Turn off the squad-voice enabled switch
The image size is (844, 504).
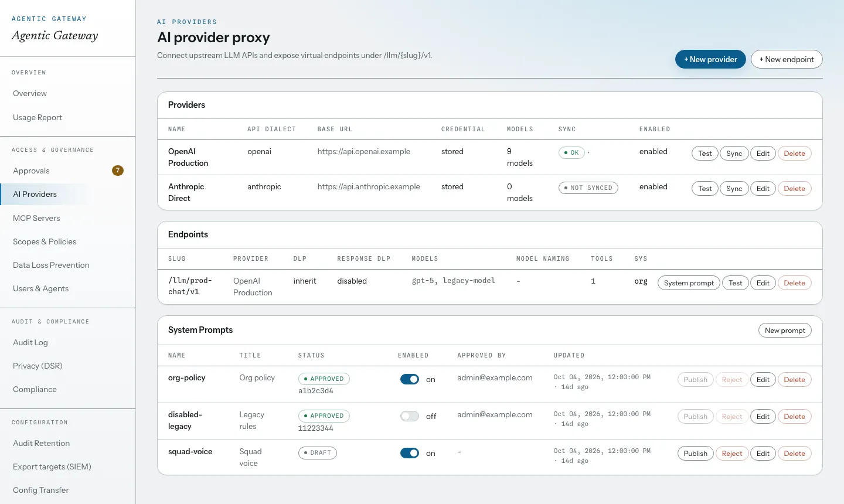point(410,453)
